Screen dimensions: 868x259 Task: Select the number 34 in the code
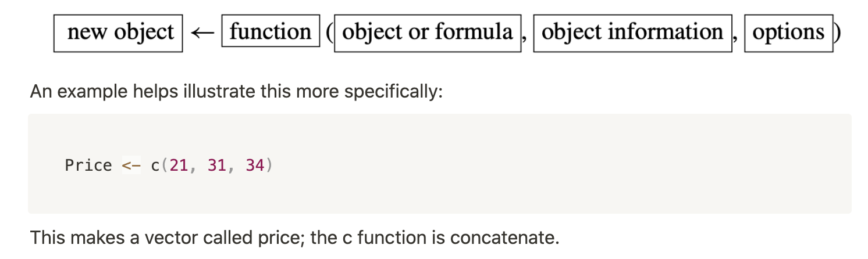(x=255, y=166)
